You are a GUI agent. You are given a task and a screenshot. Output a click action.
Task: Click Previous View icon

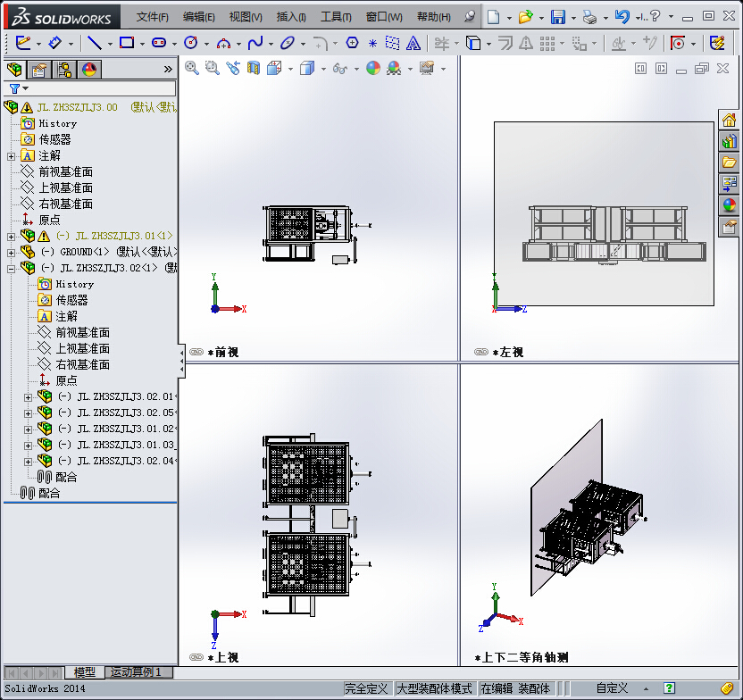(233, 68)
